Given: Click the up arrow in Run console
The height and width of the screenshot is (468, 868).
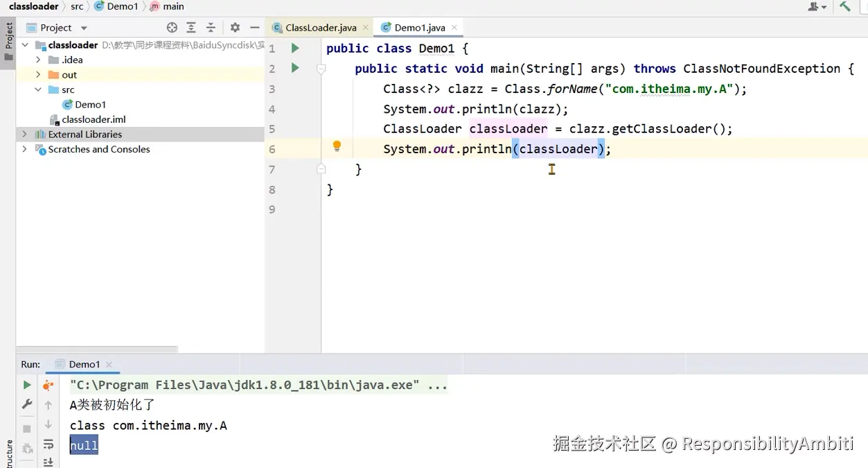Looking at the screenshot, I should [x=48, y=405].
